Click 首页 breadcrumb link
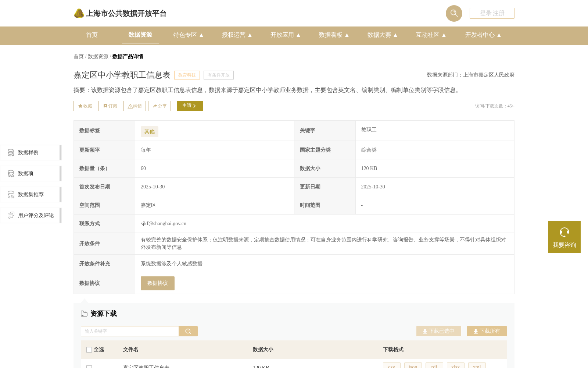 (79, 56)
